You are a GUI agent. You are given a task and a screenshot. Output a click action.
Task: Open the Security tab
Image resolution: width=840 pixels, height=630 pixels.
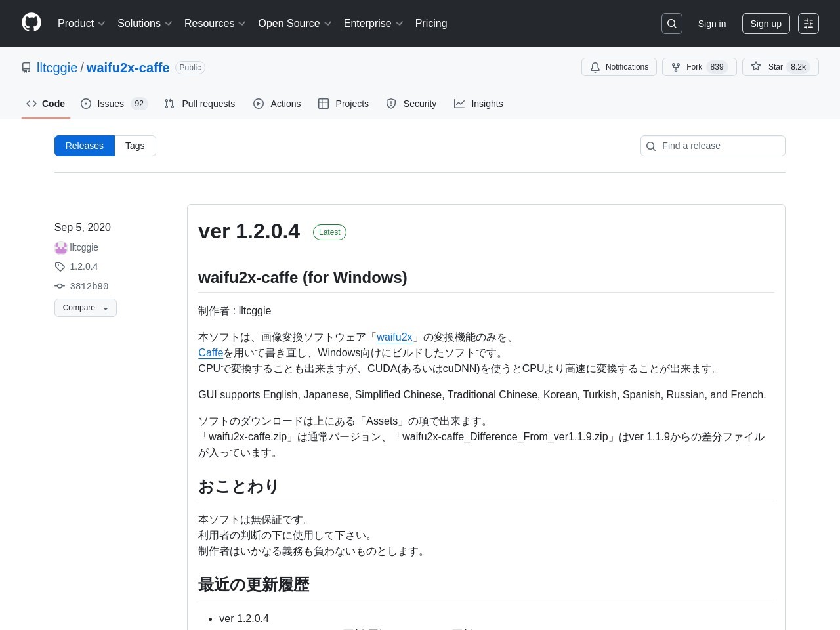[x=411, y=104]
